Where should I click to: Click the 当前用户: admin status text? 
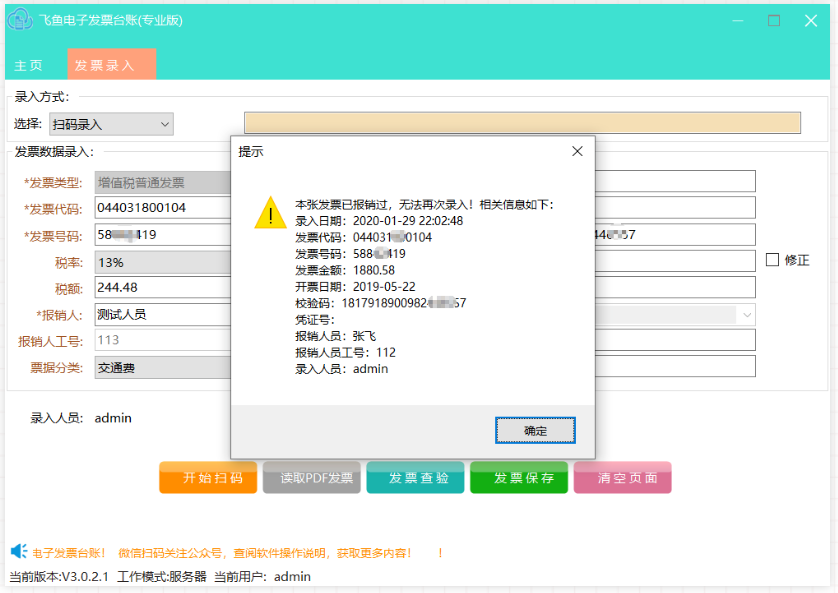coord(262,576)
